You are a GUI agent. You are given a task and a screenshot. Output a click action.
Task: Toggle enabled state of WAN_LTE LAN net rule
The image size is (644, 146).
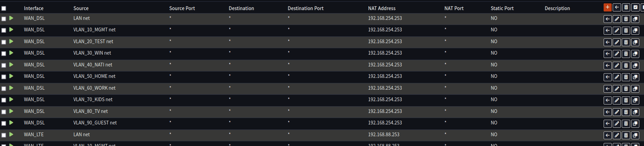[x=11, y=135]
